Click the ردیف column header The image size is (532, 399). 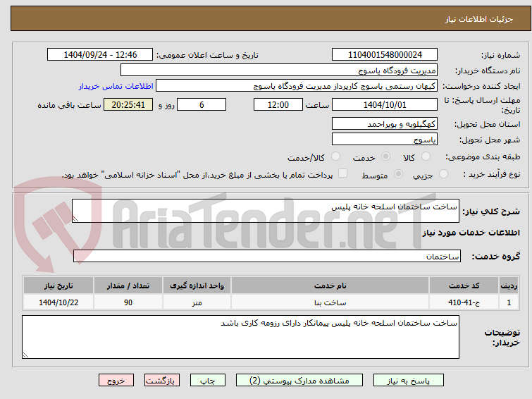509,286
